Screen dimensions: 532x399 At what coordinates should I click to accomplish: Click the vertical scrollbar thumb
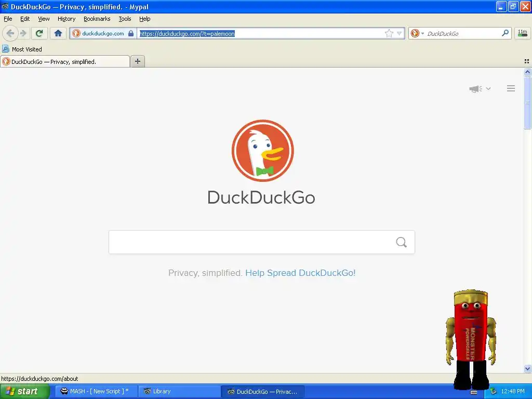(x=527, y=103)
